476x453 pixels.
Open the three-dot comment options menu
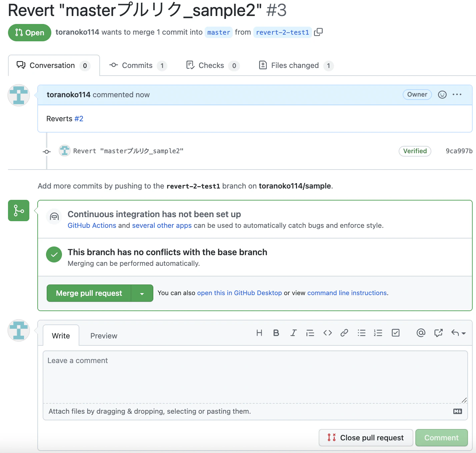(x=457, y=95)
